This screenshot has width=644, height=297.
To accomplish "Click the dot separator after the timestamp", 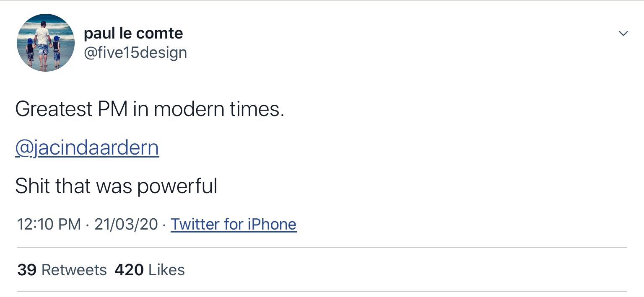I will click(87, 225).
